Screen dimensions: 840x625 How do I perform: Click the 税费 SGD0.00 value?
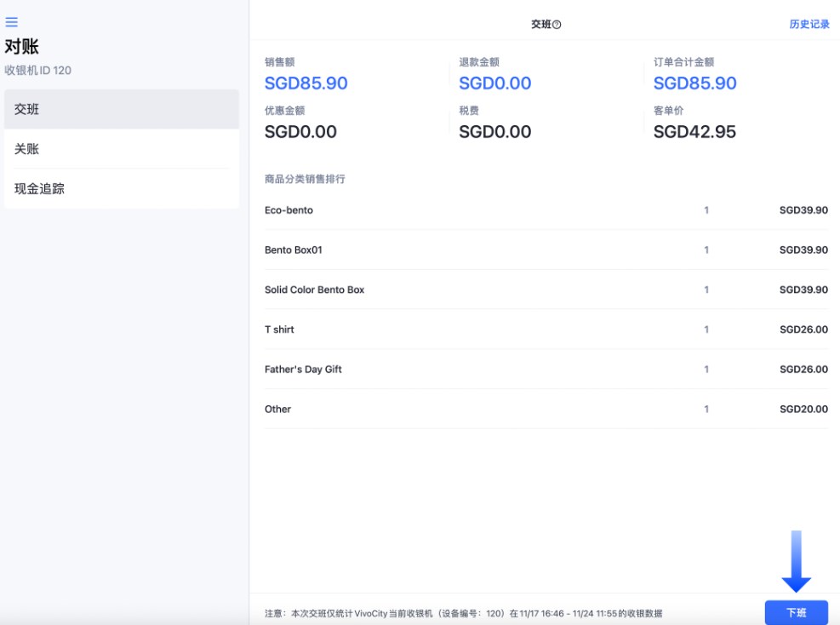[495, 132]
